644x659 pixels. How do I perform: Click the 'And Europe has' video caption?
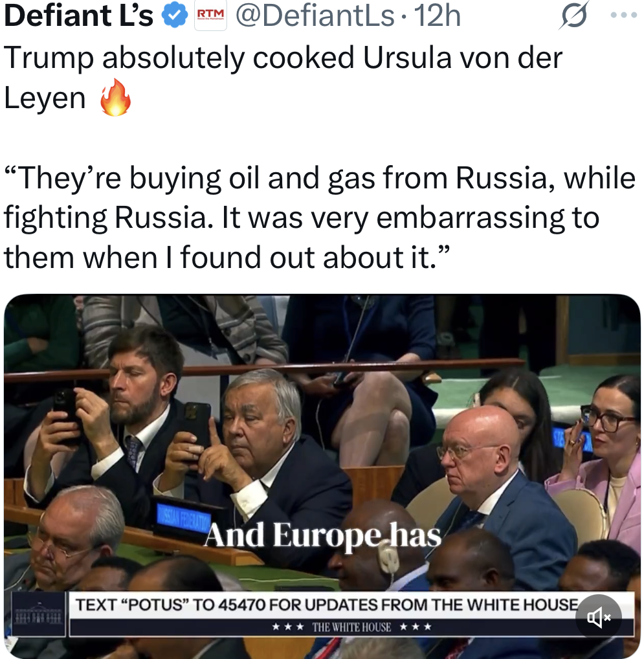coord(322,535)
